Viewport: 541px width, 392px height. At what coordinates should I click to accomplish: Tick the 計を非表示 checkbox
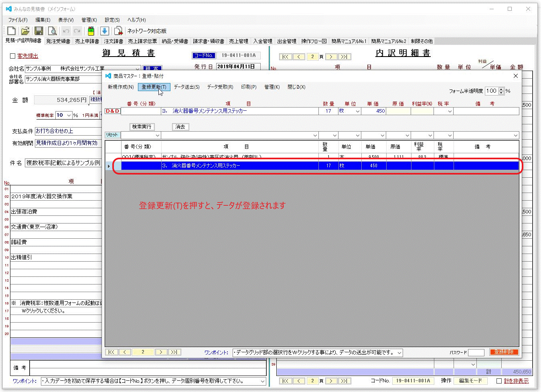click(x=499, y=381)
